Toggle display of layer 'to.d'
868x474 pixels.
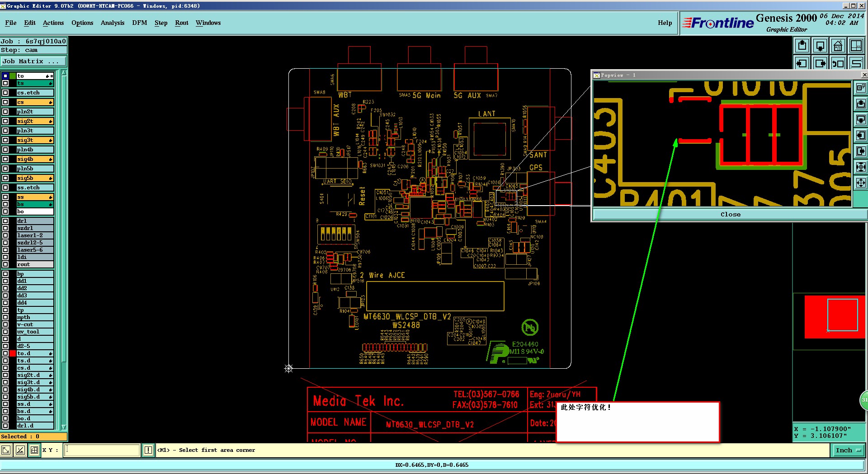click(5, 353)
